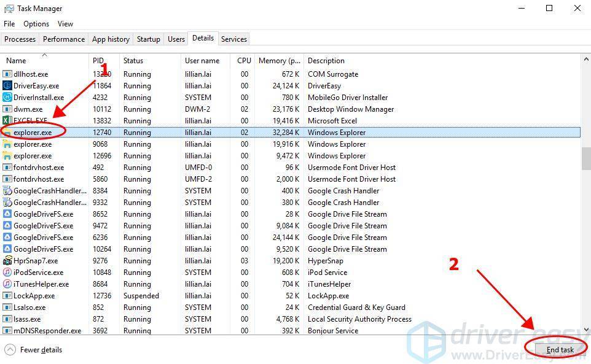The height and width of the screenshot is (364, 591).
Task: Sort by the Memory column header
Action: [280, 61]
